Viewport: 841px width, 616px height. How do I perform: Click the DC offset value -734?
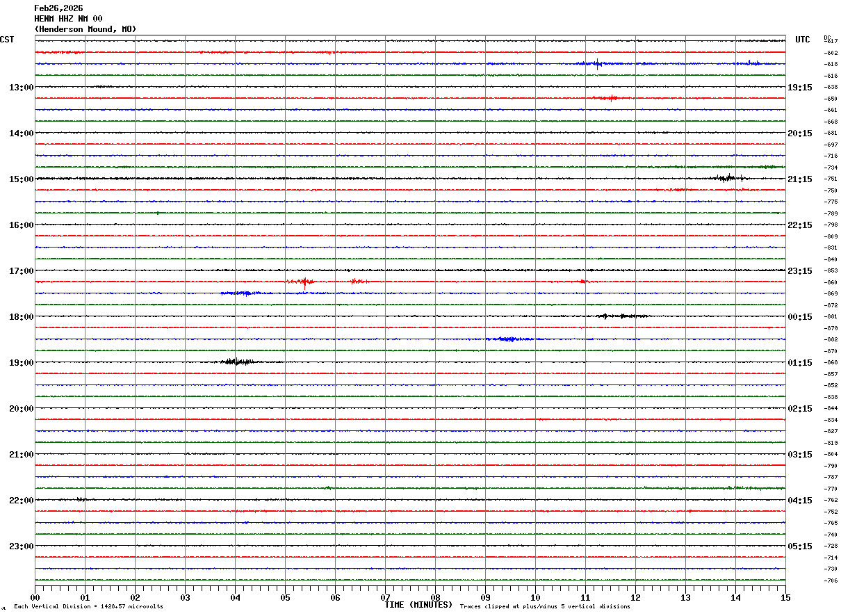[x=831, y=168]
